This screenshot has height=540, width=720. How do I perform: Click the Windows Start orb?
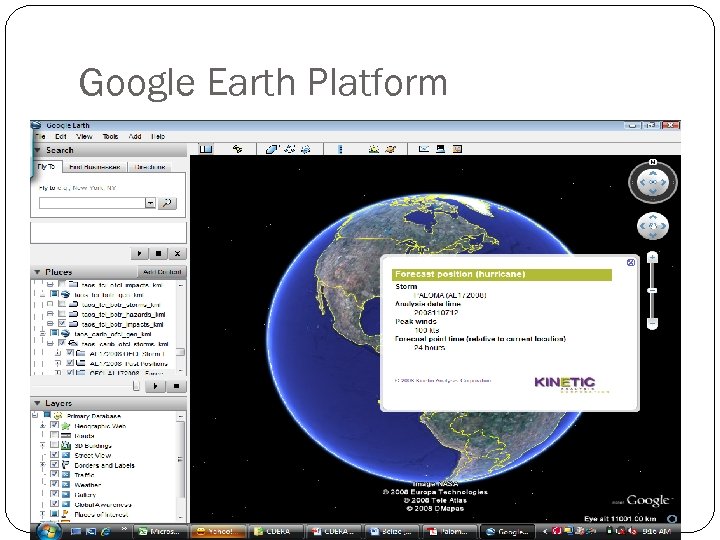click(x=48, y=531)
